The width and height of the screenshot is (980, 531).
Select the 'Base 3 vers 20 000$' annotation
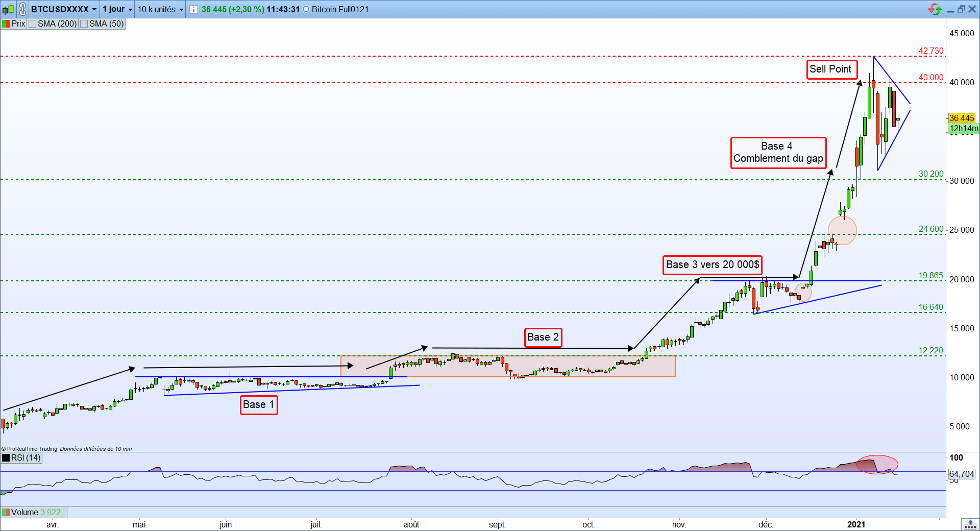click(x=713, y=265)
